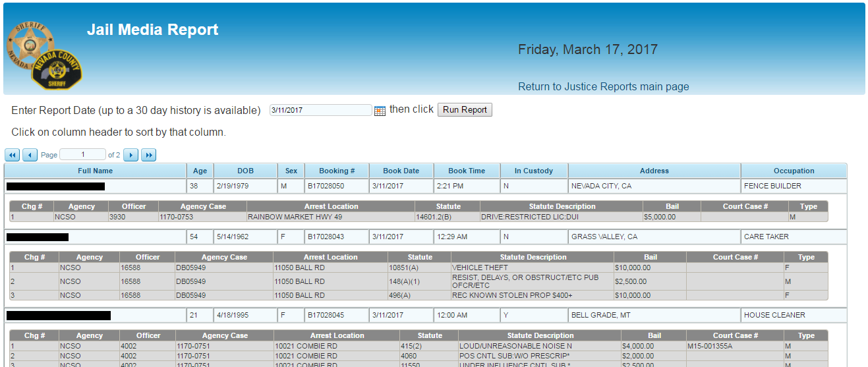Advance to the next page of results

tap(131, 155)
